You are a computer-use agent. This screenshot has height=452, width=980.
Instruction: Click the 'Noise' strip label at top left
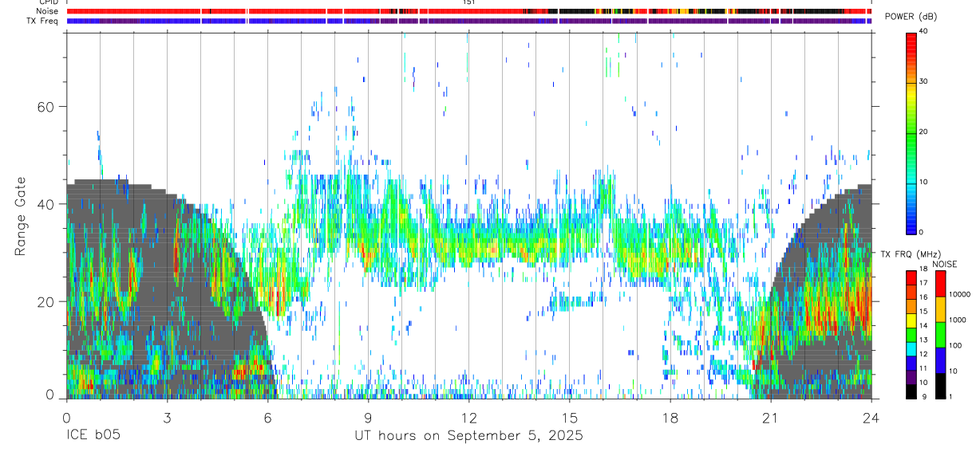tap(48, 11)
